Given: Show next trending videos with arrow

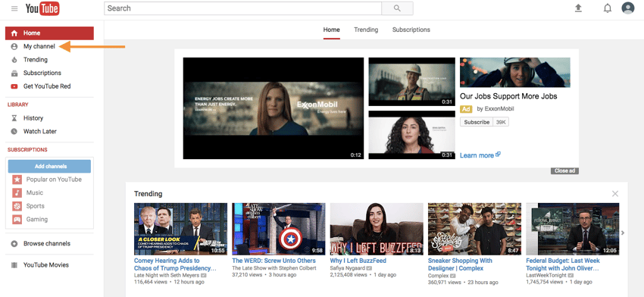Looking at the screenshot, I should (623, 233).
